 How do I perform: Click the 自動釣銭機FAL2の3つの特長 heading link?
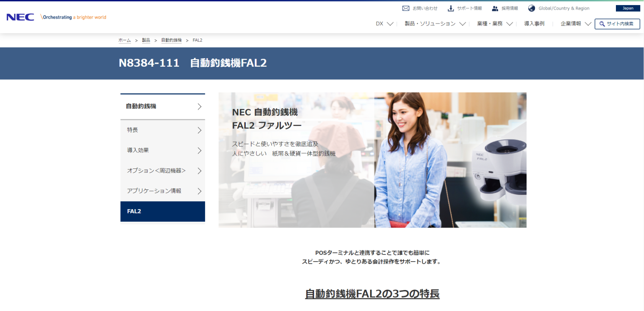tap(372, 294)
